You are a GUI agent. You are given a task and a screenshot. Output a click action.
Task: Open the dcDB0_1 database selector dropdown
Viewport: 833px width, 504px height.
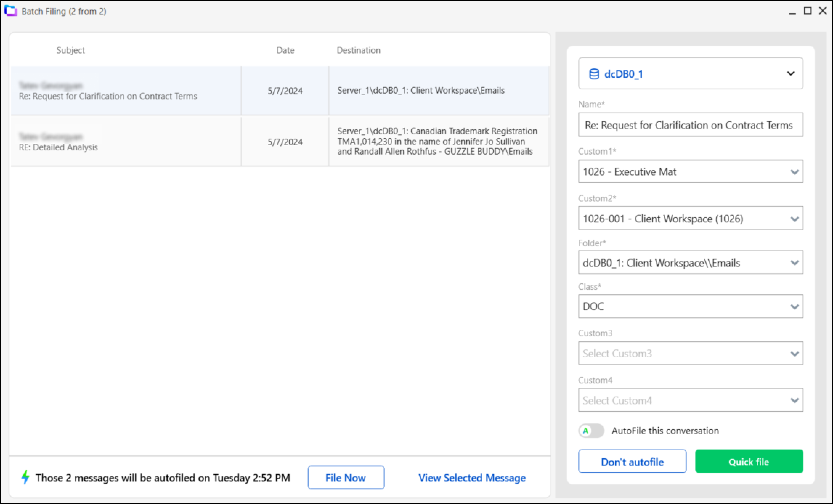click(791, 74)
